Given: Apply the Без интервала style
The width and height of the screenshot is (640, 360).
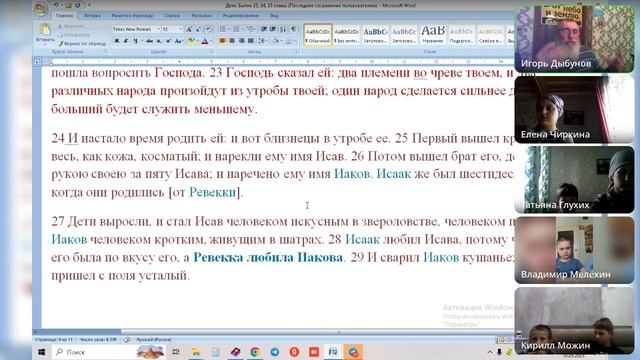Looking at the screenshot, I should 347,35.
